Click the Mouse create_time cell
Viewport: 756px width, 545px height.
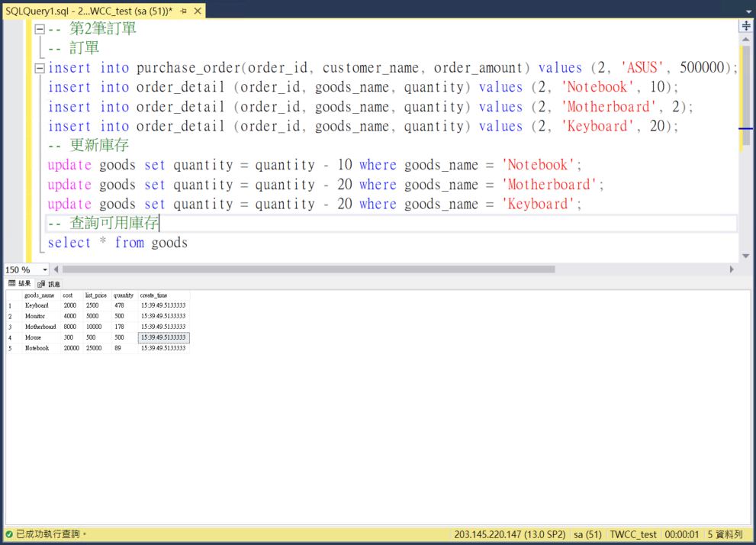pyautogui.click(x=163, y=337)
